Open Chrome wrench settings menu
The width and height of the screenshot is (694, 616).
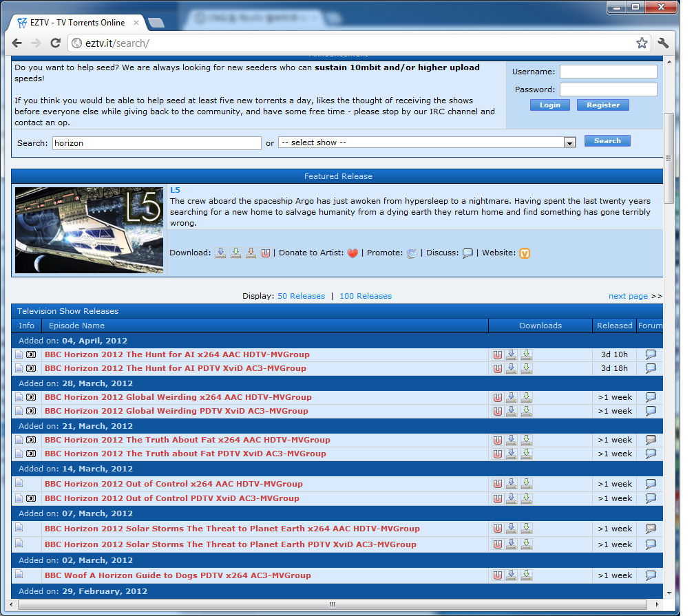(x=663, y=43)
